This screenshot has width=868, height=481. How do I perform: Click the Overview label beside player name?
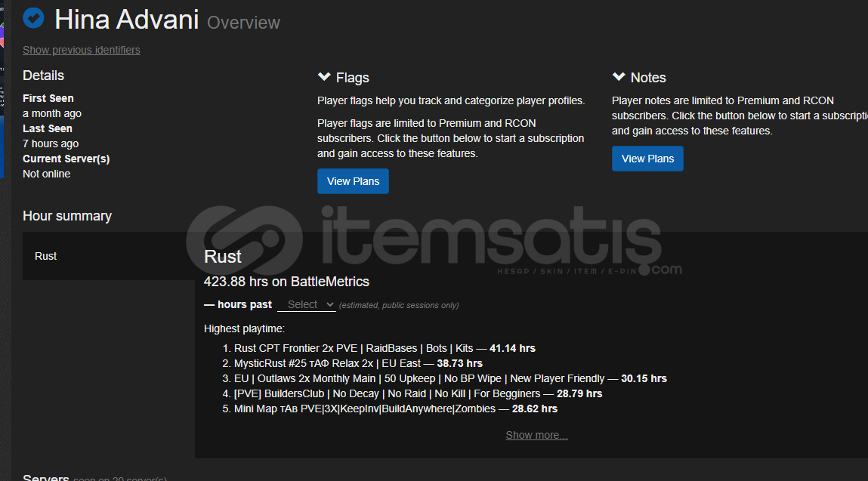[x=243, y=23]
